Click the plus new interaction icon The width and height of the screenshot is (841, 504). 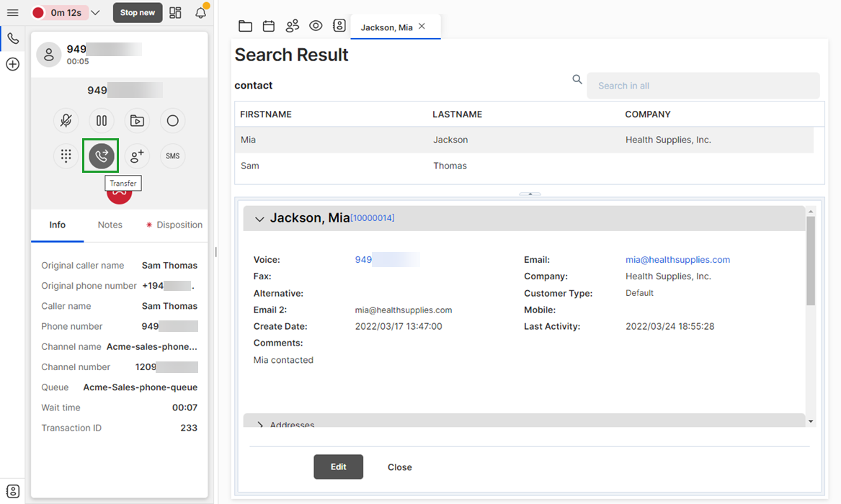click(12, 64)
